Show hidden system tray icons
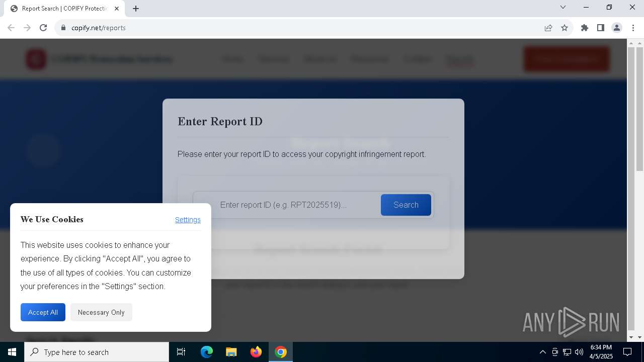Image resolution: width=644 pixels, height=362 pixels. [542, 352]
